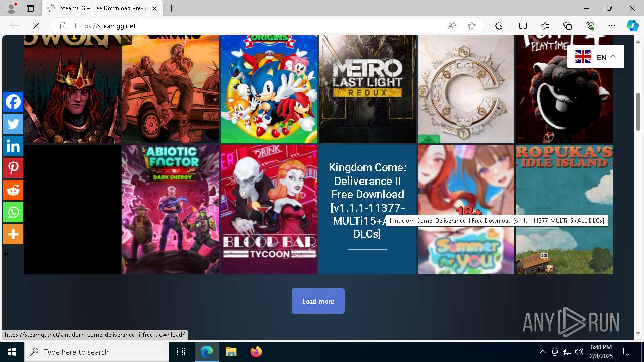Share page on WhatsApp
This screenshot has width=644, height=362.
tap(13, 212)
